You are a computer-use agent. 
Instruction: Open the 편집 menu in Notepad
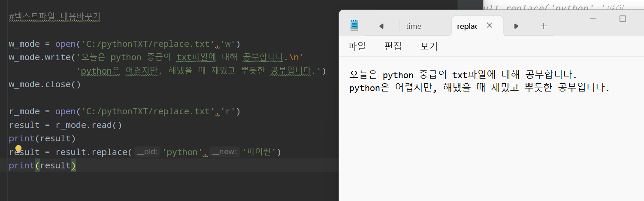coord(393,46)
